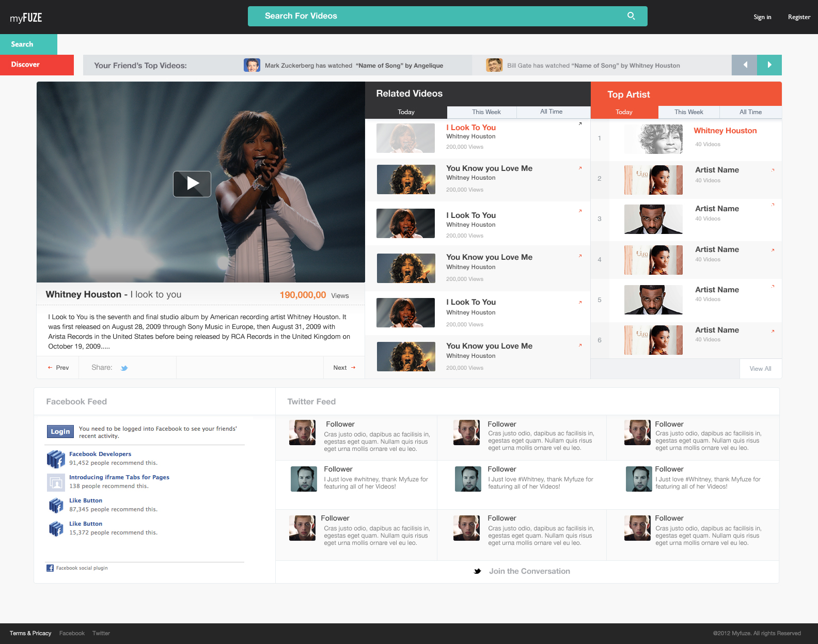Select This Week tab in Top Artist
Viewport: 818px width, 644px height.
click(689, 112)
